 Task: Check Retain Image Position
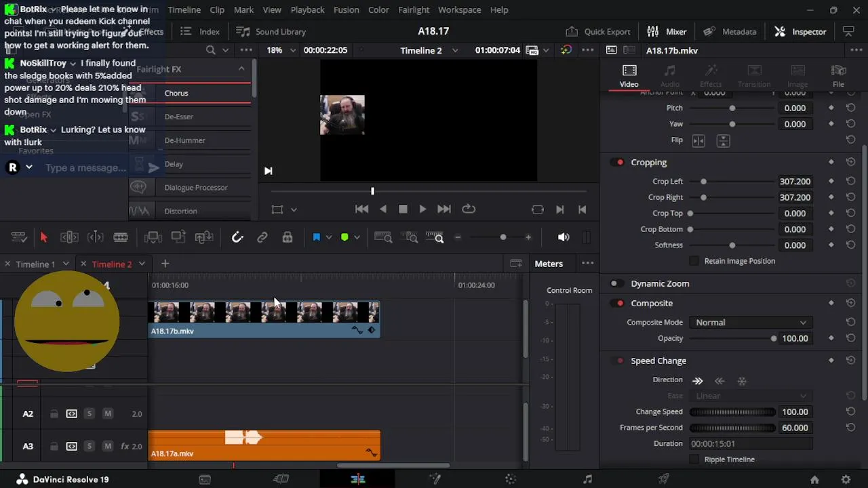pos(694,261)
